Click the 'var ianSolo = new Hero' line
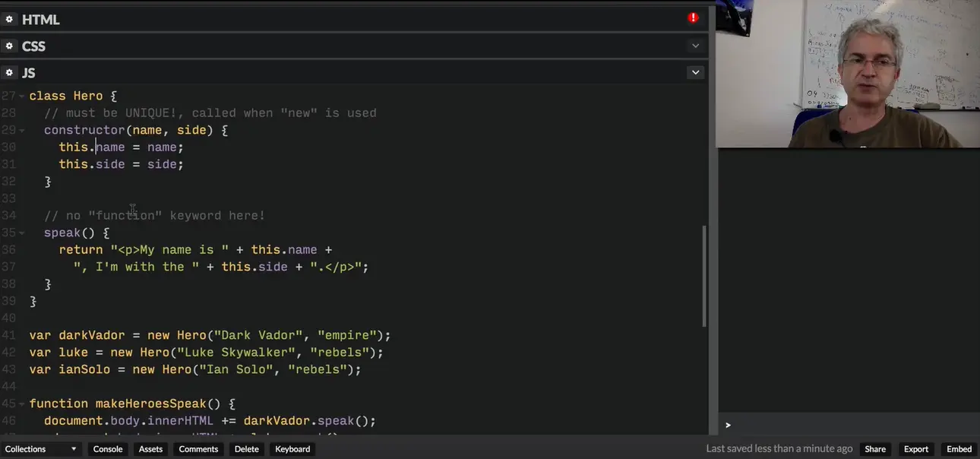The height and width of the screenshot is (459, 980). tap(195, 369)
